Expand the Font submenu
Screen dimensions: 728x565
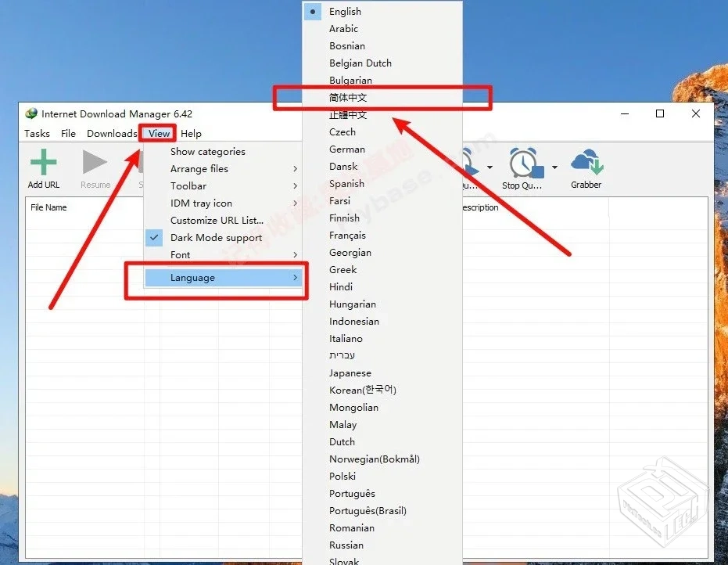[180, 254]
